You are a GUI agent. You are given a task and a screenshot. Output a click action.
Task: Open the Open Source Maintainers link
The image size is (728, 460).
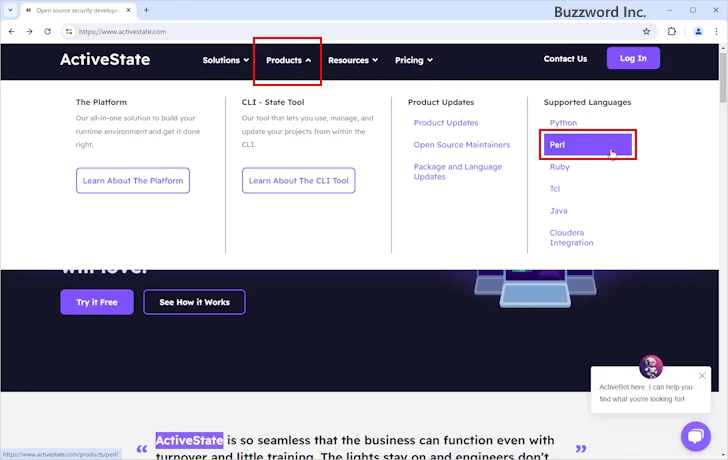(x=462, y=145)
